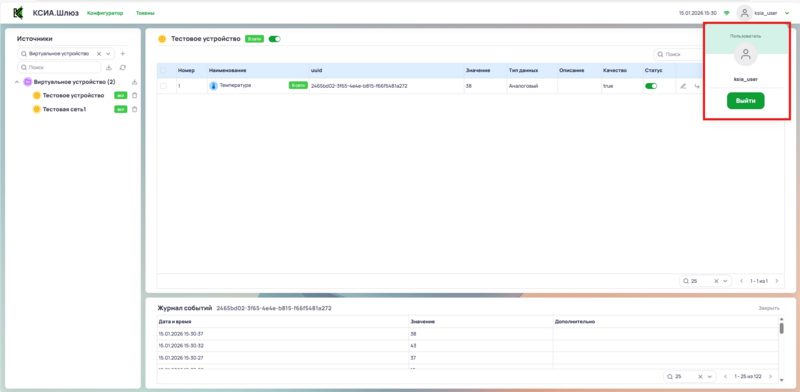
Task: Toggle the green status badge of Тестовое устройство
Action: pyautogui.click(x=120, y=95)
